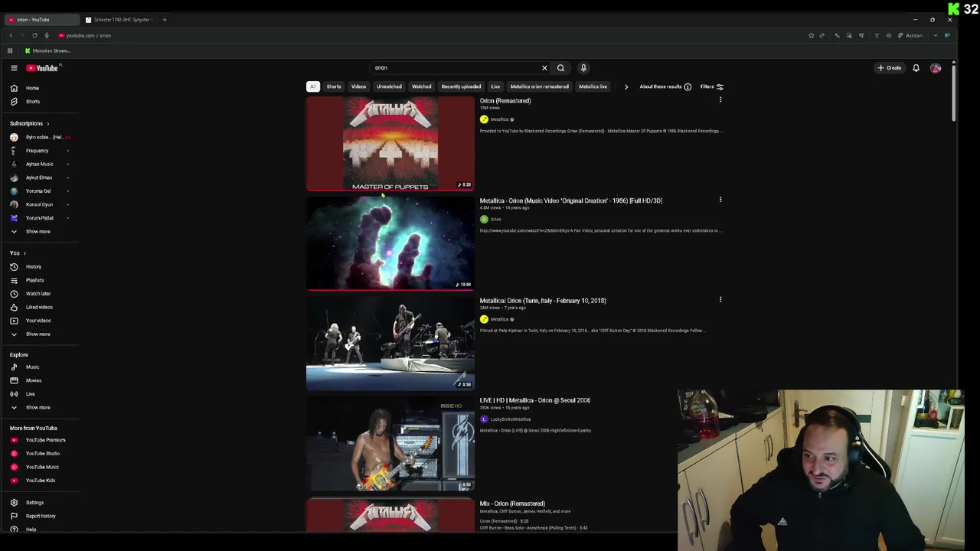Viewport: 980px width, 551px height.
Task: Open Movies under Explore
Action: [40, 380]
